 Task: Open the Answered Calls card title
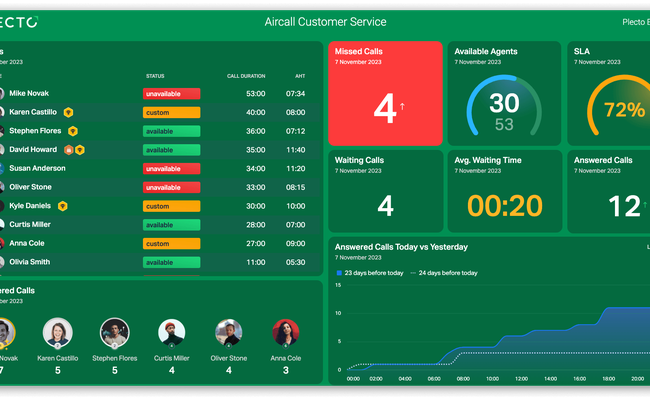pos(603,160)
